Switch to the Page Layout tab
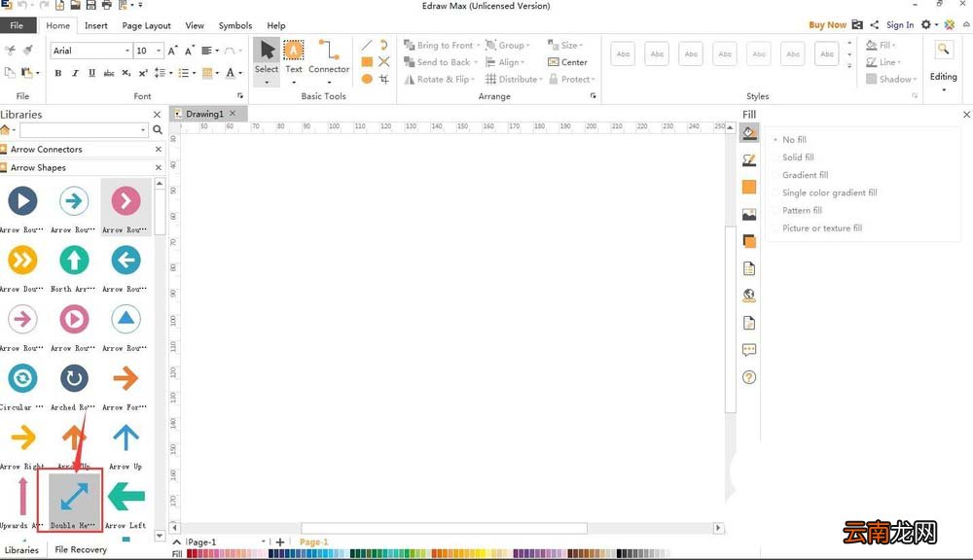The image size is (973, 560). click(x=147, y=25)
